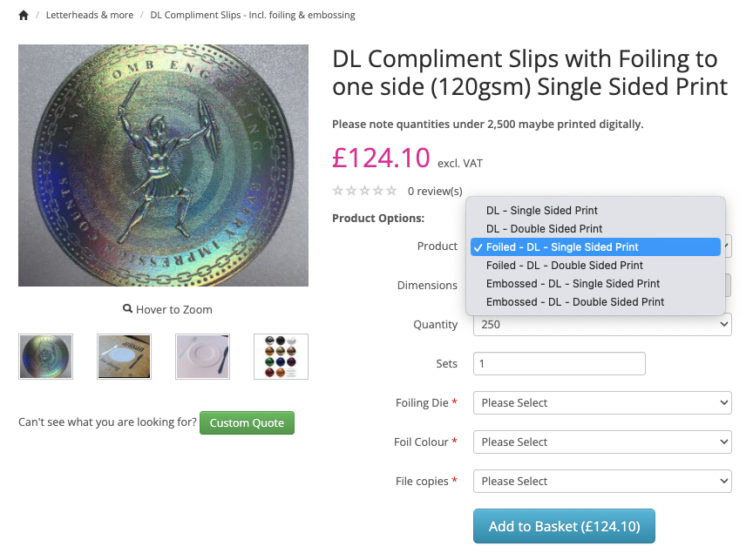Click the home icon in breadcrumb
Image resolution: width=753 pixels, height=560 pixels.
point(24,16)
